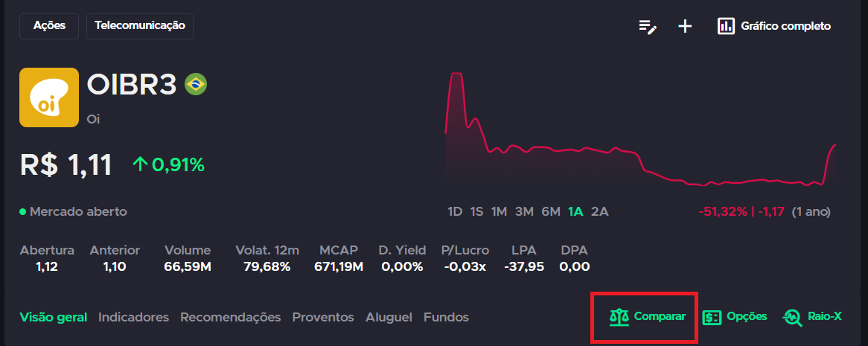
Task: Click the Oi company logo
Action: [x=49, y=97]
